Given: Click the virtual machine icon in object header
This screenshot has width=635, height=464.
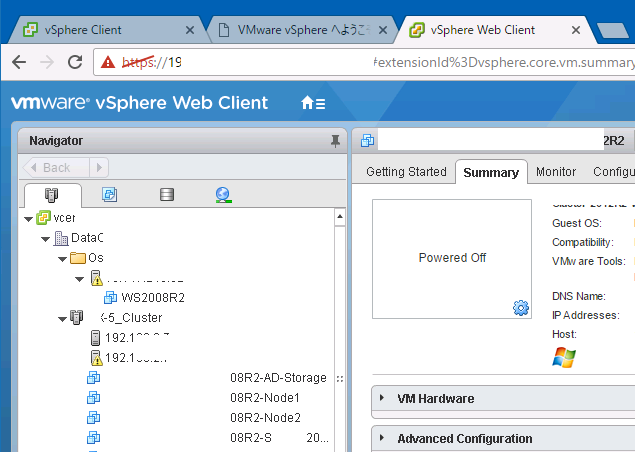Looking at the screenshot, I should pos(367,141).
